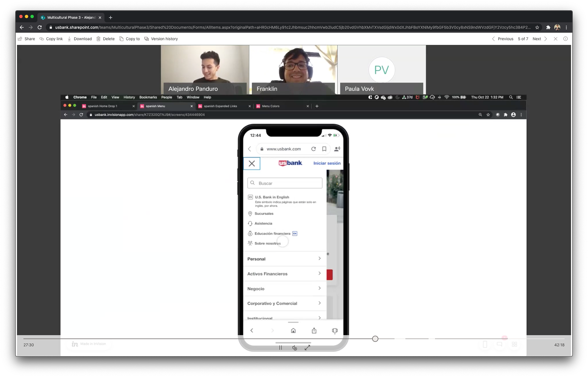This screenshot has width=588, height=377.
Task: Click the sharepoint address bar URL
Action: click(292, 27)
